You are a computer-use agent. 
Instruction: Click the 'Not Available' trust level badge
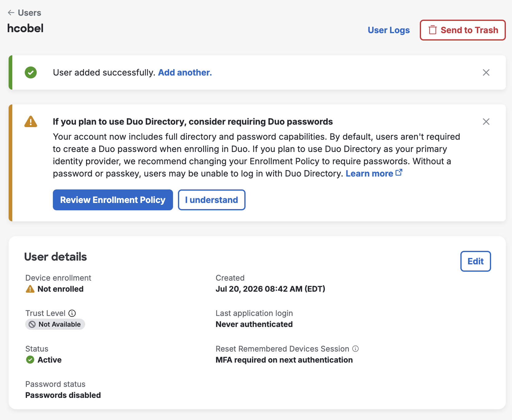coord(55,324)
